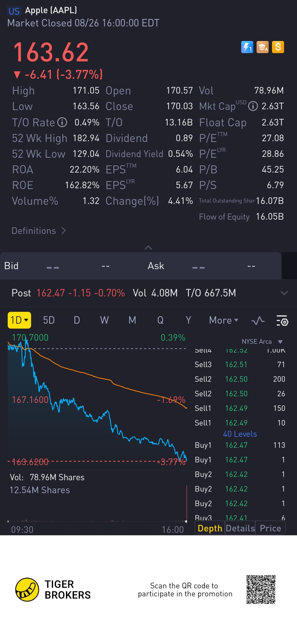Tap the P/E TTM 27.08 value
Image resolution: width=297 pixels, height=644 pixels.
[x=273, y=138]
